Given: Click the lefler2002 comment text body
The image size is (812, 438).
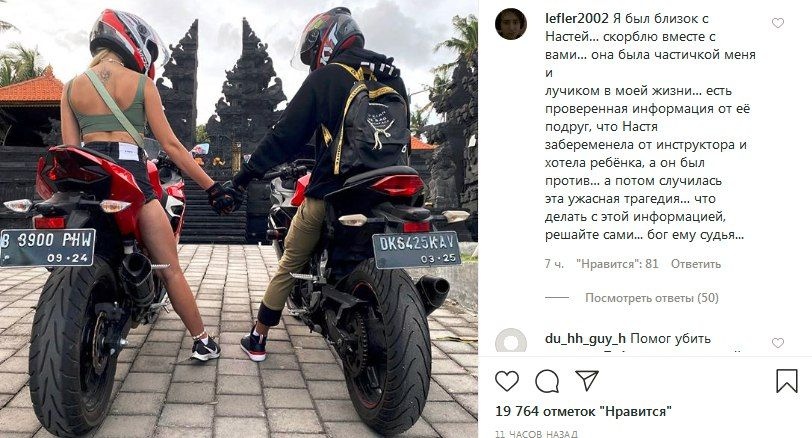Looking at the screenshot, I should pyautogui.click(x=650, y=127).
